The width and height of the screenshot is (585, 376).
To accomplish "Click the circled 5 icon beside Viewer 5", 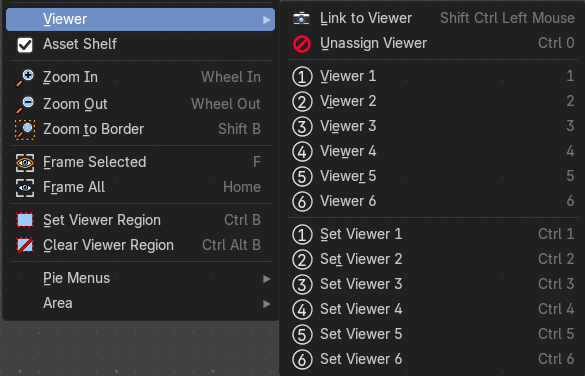I will tap(302, 176).
